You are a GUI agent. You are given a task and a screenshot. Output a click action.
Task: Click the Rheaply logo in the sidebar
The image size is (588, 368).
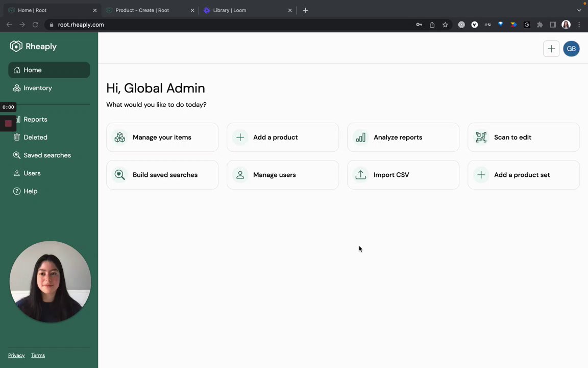click(33, 47)
